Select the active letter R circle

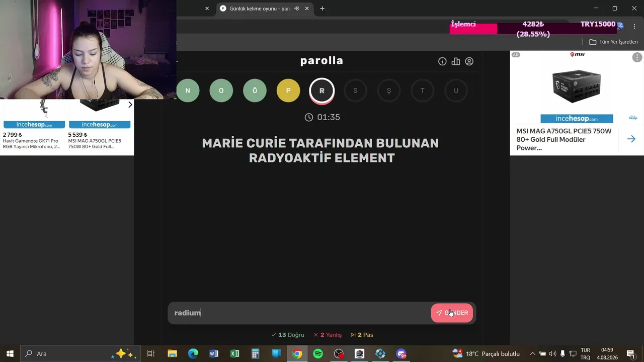click(322, 91)
